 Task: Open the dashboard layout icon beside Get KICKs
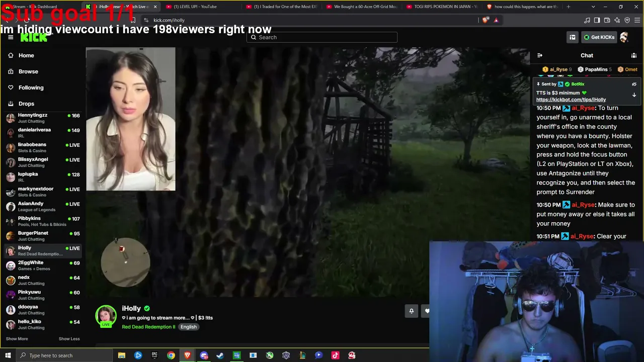(x=573, y=37)
